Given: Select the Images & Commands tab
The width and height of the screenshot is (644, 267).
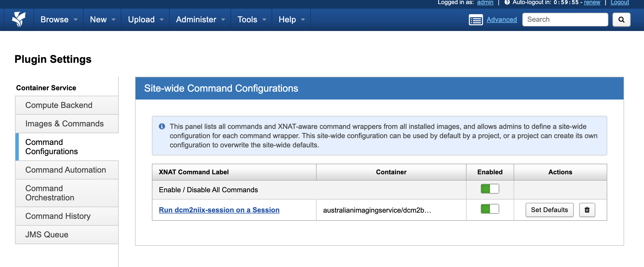Looking at the screenshot, I should tap(67, 124).
